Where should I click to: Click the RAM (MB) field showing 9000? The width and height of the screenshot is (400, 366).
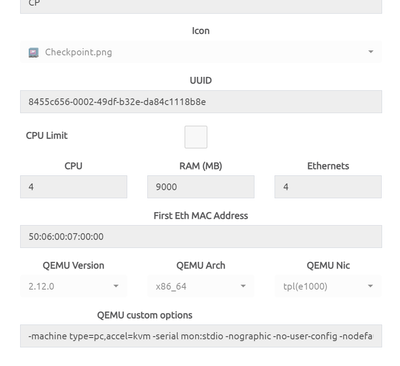[201, 187]
